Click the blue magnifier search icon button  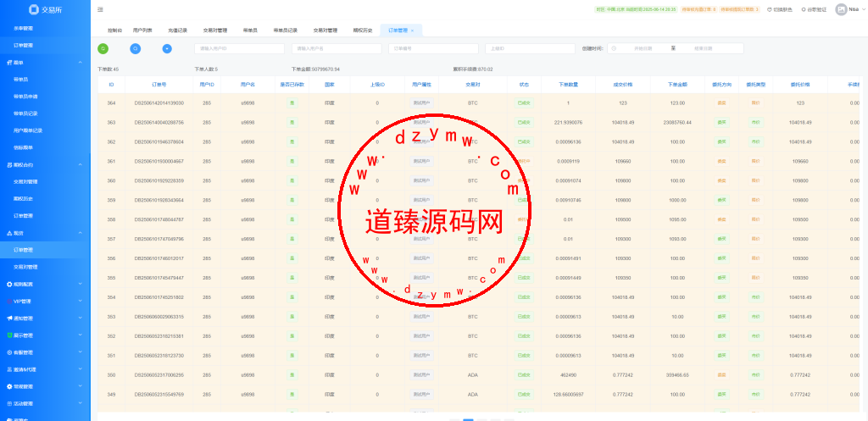point(135,48)
